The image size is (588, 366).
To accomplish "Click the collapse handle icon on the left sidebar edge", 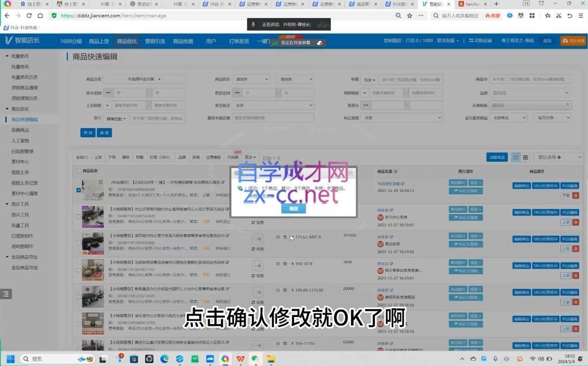I will (6, 294).
